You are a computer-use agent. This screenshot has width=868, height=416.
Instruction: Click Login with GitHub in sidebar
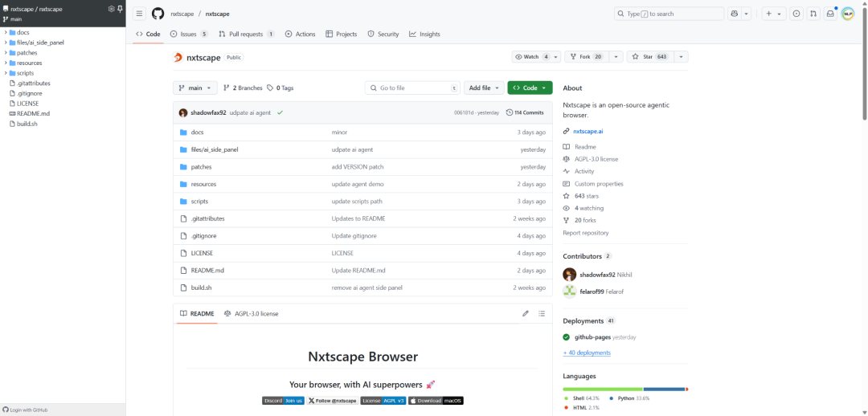coord(25,410)
